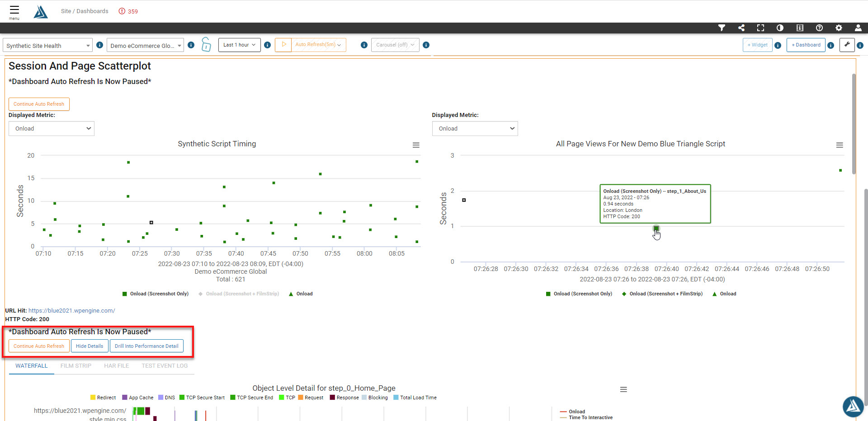
Task: Switch to FILM STRIP tab
Action: tap(76, 366)
